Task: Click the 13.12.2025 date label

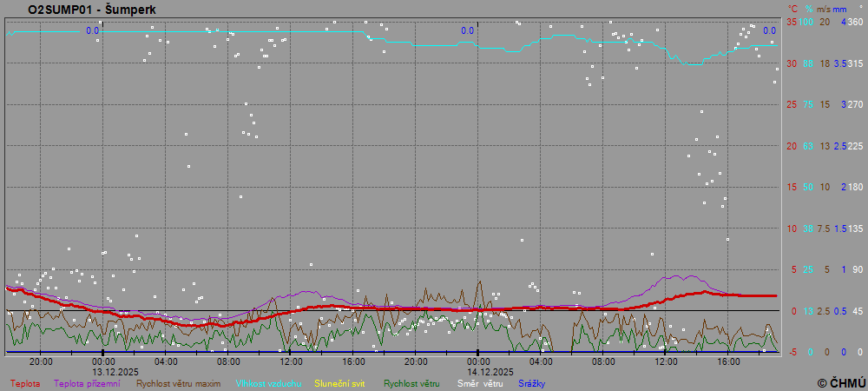Action: click(103, 371)
